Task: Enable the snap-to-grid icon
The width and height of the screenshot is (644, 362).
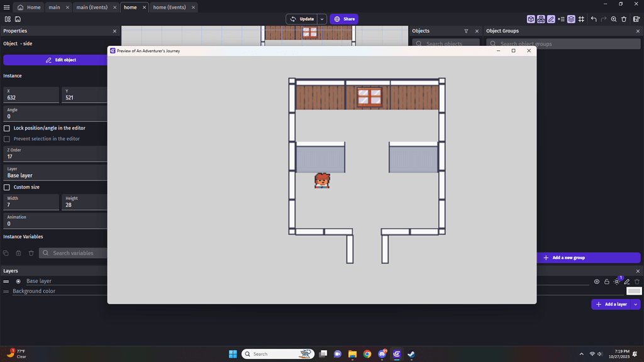Action: click(581, 19)
